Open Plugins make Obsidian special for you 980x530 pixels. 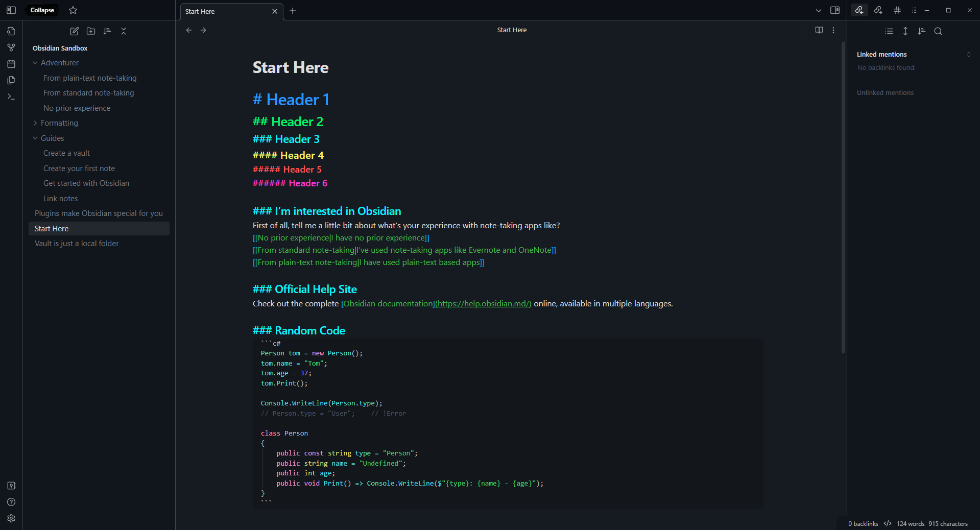click(99, 213)
